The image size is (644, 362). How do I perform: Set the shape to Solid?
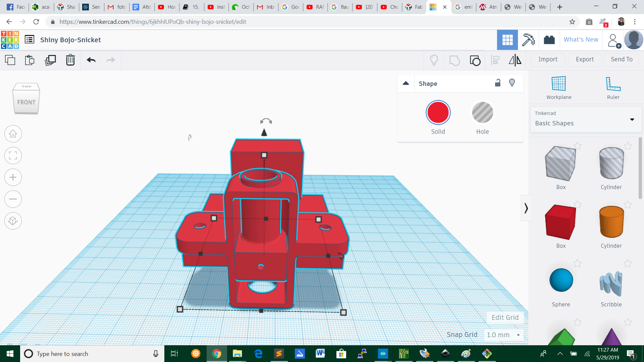[438, 112]
